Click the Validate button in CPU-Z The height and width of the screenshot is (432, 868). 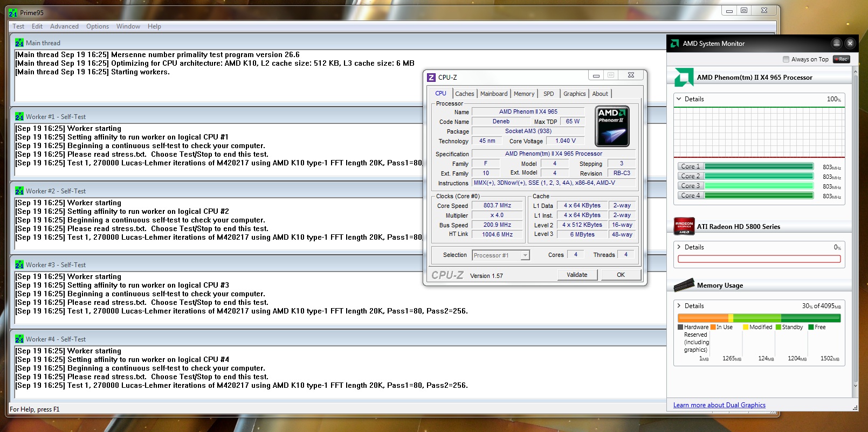pyautogui.click(x=577, y=275)
